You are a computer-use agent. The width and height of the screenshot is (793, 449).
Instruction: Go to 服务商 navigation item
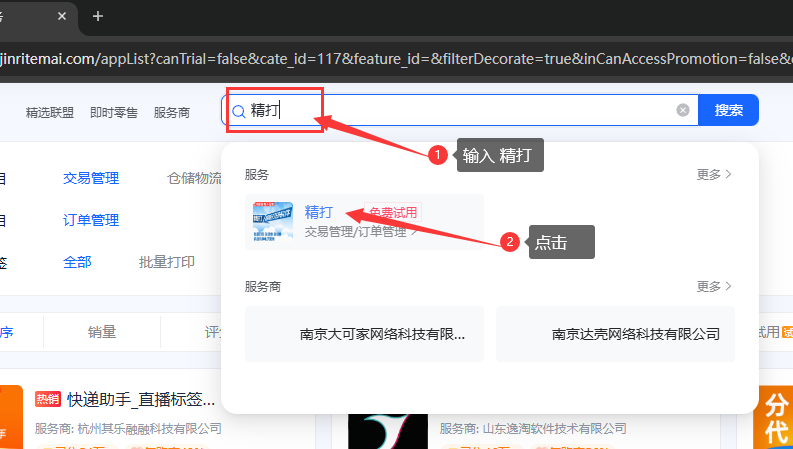(172, 112)
